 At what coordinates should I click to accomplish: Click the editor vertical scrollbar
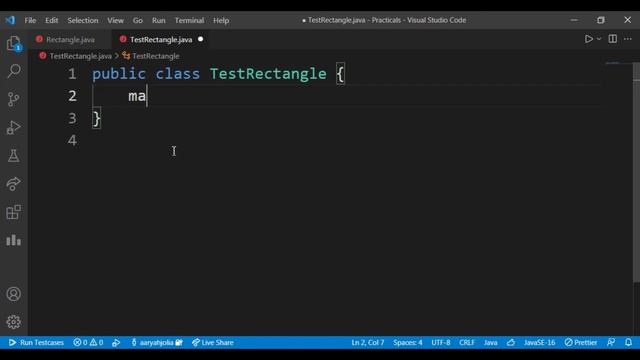click(636, 171)
